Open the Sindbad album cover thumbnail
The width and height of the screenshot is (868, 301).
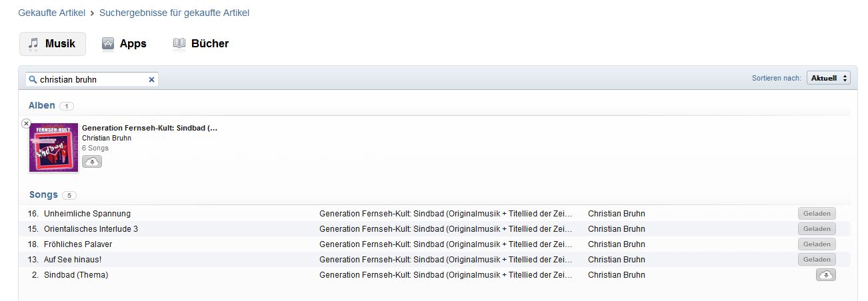point(53,147)
